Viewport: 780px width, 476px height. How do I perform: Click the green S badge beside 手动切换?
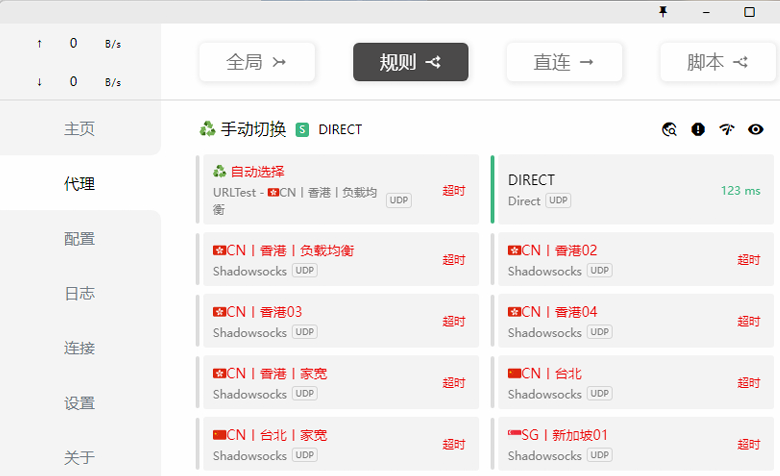302,129
